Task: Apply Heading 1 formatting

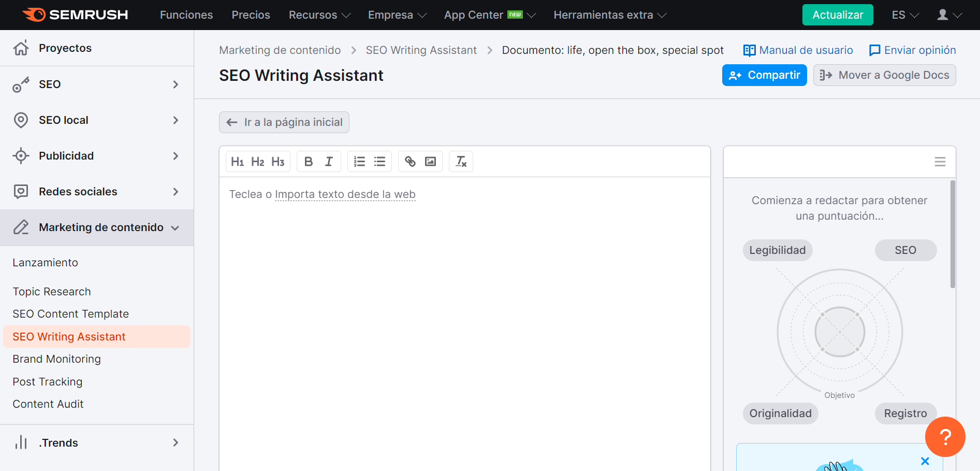Action: 237,162
